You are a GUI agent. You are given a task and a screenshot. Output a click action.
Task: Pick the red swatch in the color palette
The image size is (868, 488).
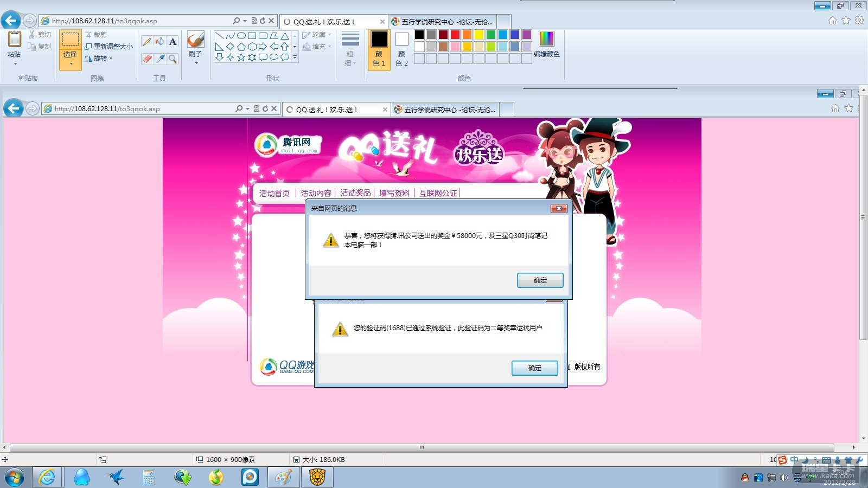(x=455, y=35)
